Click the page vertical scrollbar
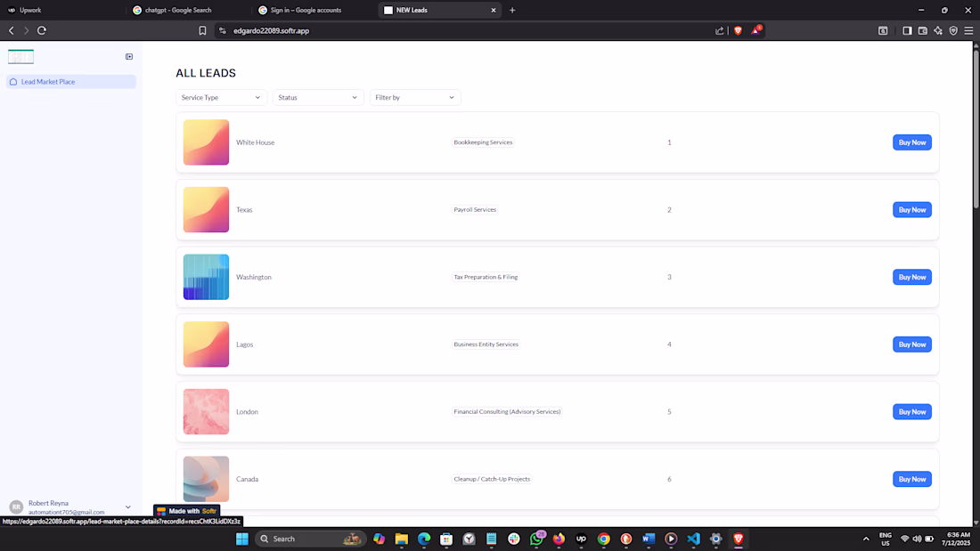 pos(976,130)
